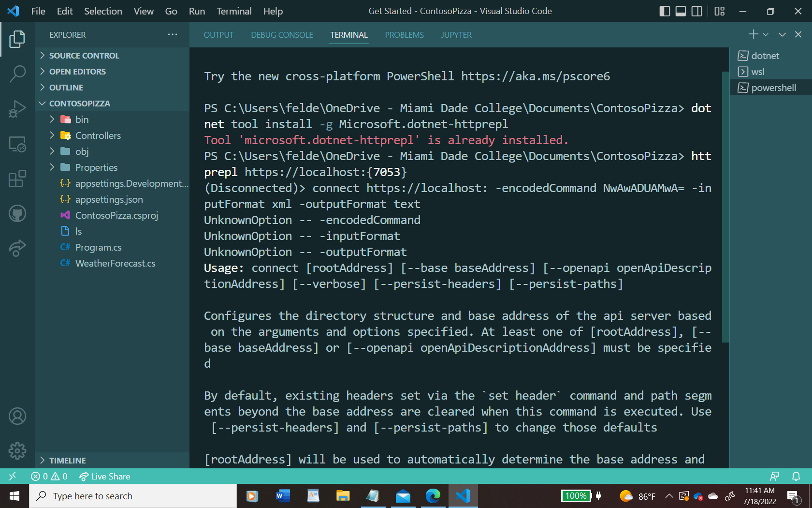Open the Search view icon
812x508 pixels.
click(x=17, y=74)
